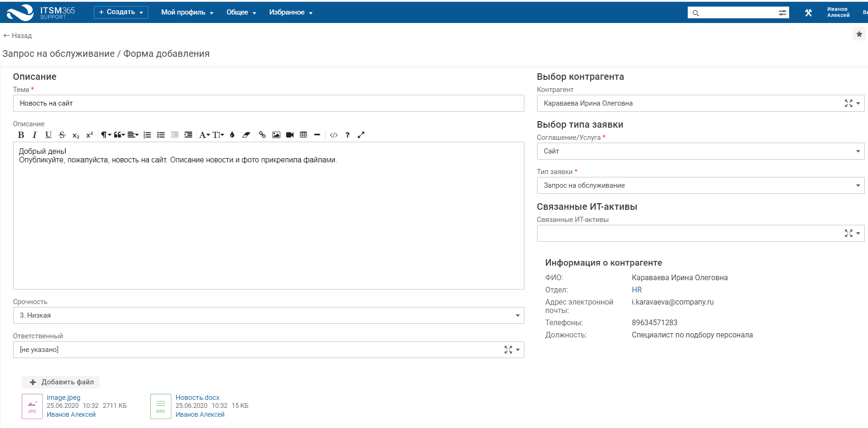The image size is (868, 428).
Task: Switch editor to code view
Action: [334, 135]
